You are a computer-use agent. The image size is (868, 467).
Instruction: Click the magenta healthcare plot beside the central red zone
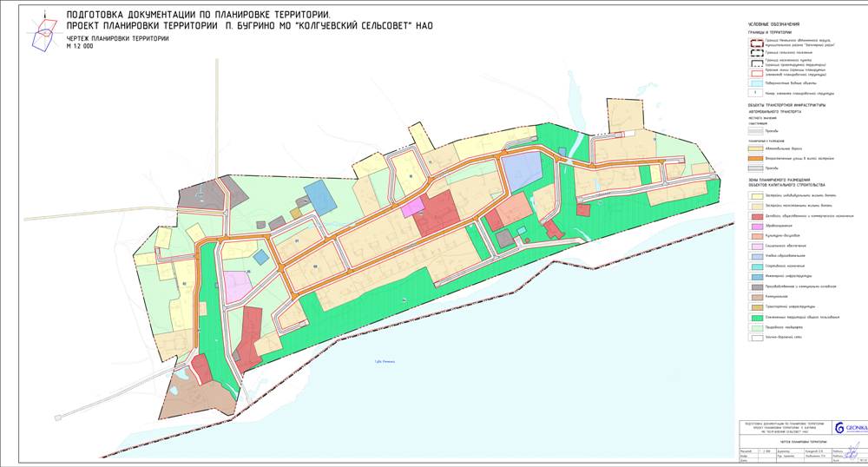coord(412,208)
